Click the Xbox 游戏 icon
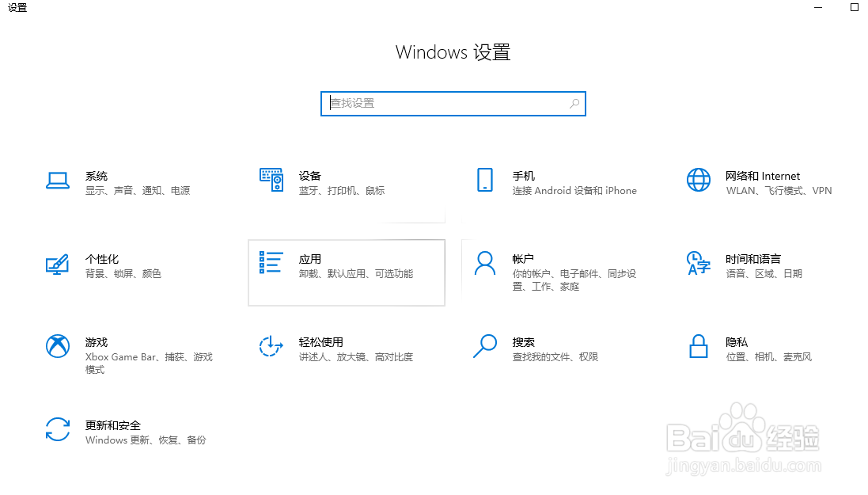Image resolution: width=868 pixels, height=495 pixels. [x=56, y=347]
